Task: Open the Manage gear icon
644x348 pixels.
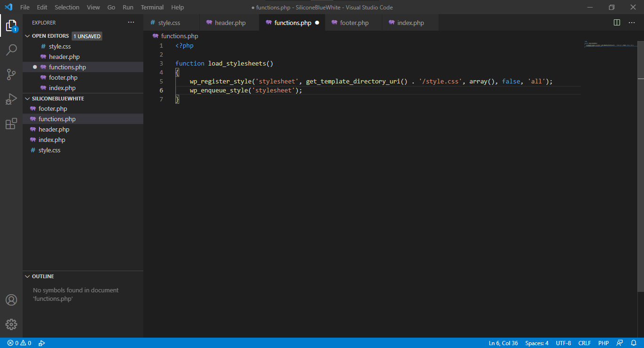Action: click(11, 324)
